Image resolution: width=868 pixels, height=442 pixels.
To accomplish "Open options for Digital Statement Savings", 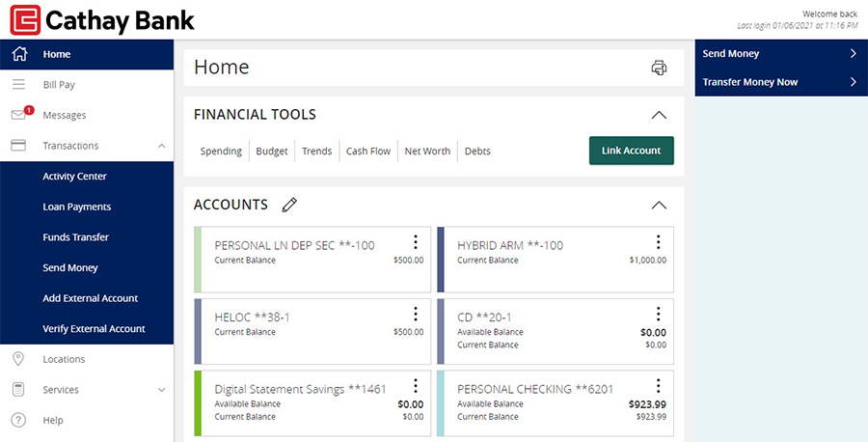I will click(x=415, y=386).
